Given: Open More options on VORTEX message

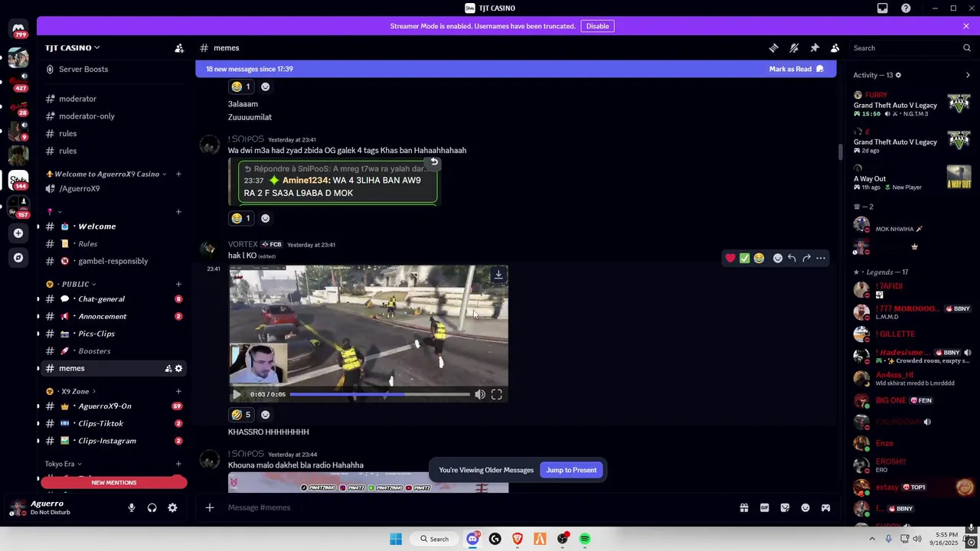Looking at the screenshot, I should pyautogui.click(x=821, y=258).
